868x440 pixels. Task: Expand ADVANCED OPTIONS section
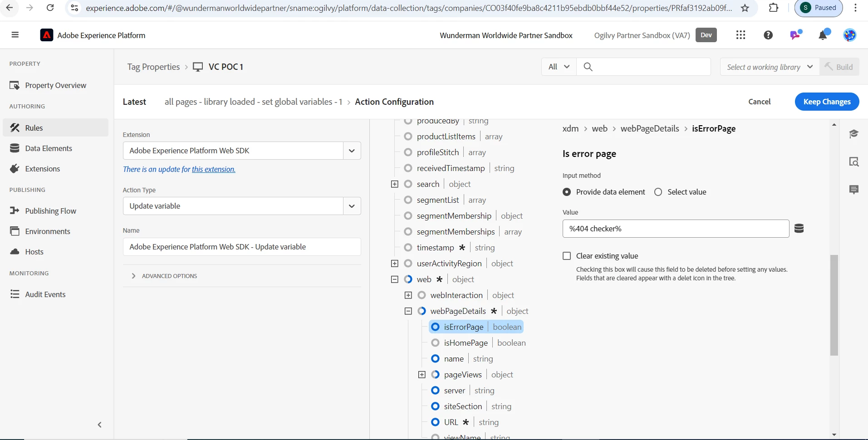pos(164,276)
